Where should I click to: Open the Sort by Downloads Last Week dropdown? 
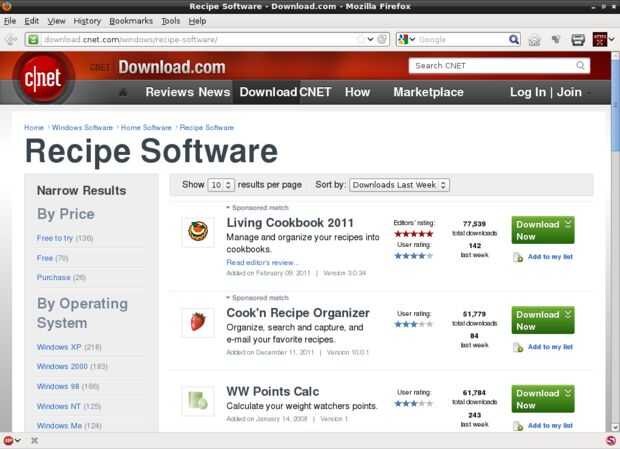coord(399,185)
